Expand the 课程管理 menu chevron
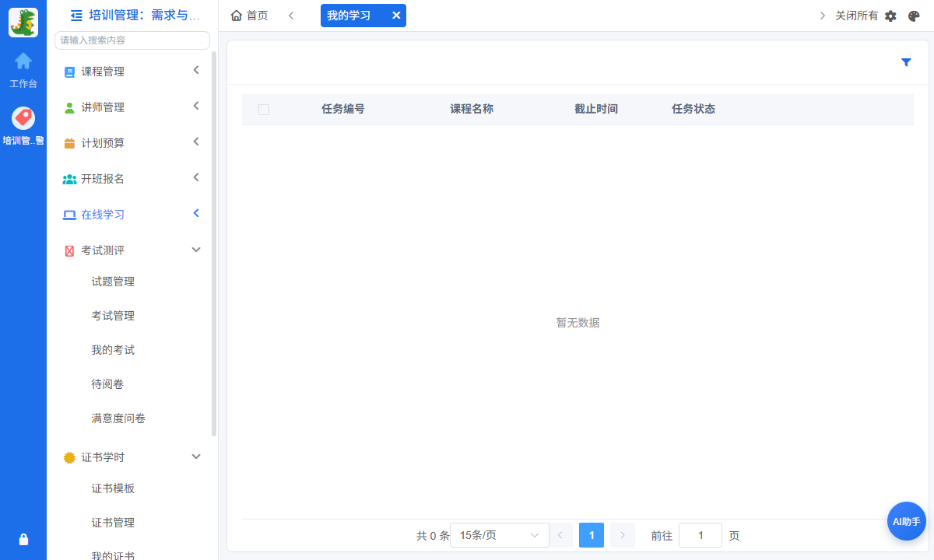 [196, 70]
